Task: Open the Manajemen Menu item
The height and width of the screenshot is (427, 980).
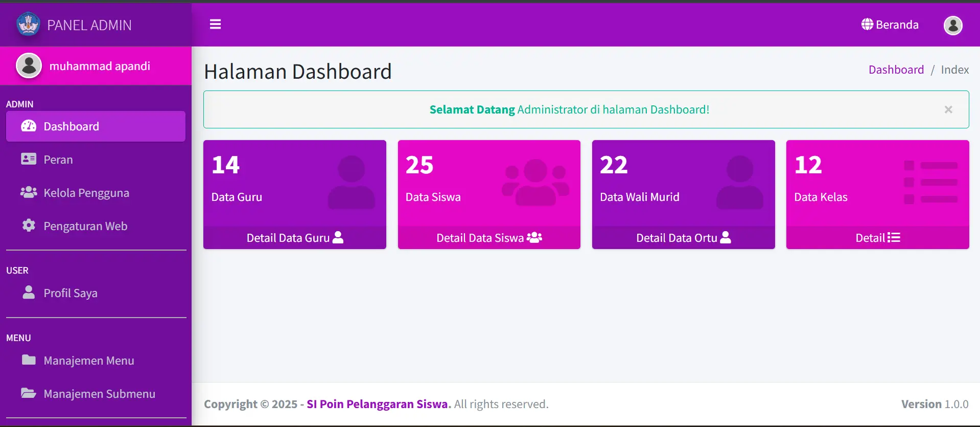Action: click(x=96, y=361)
